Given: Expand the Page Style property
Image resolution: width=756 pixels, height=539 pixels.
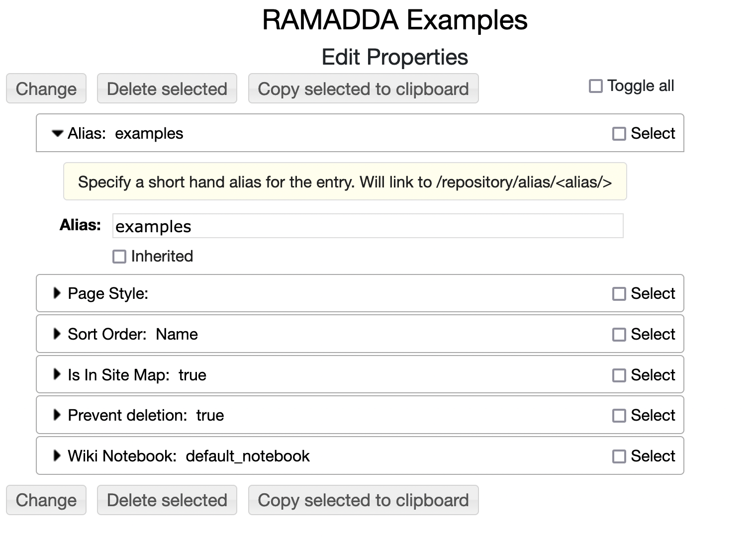Looking at the screenshot, I should [x=57, y=293].
